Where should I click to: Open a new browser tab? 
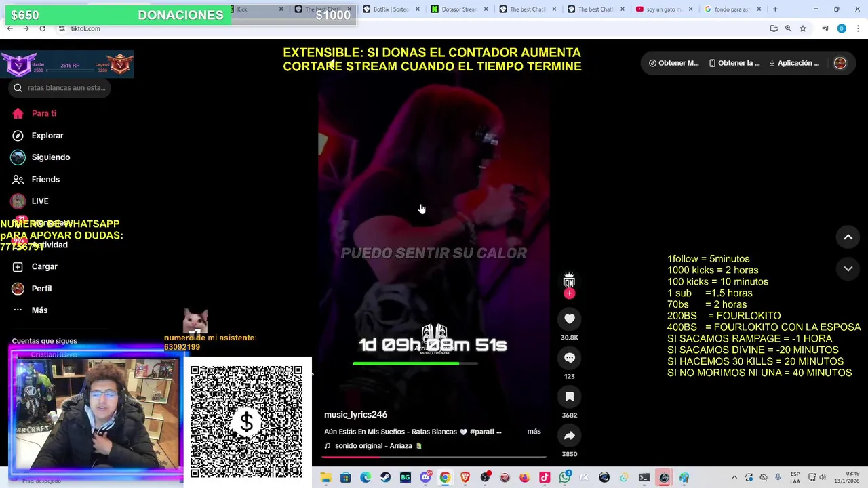click(775, 9)
